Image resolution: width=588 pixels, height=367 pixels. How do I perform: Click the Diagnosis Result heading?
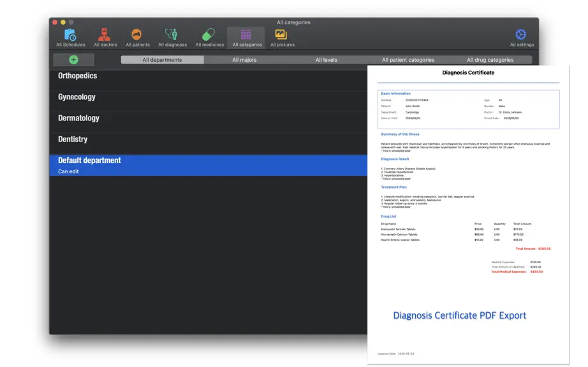coord(395,159)
